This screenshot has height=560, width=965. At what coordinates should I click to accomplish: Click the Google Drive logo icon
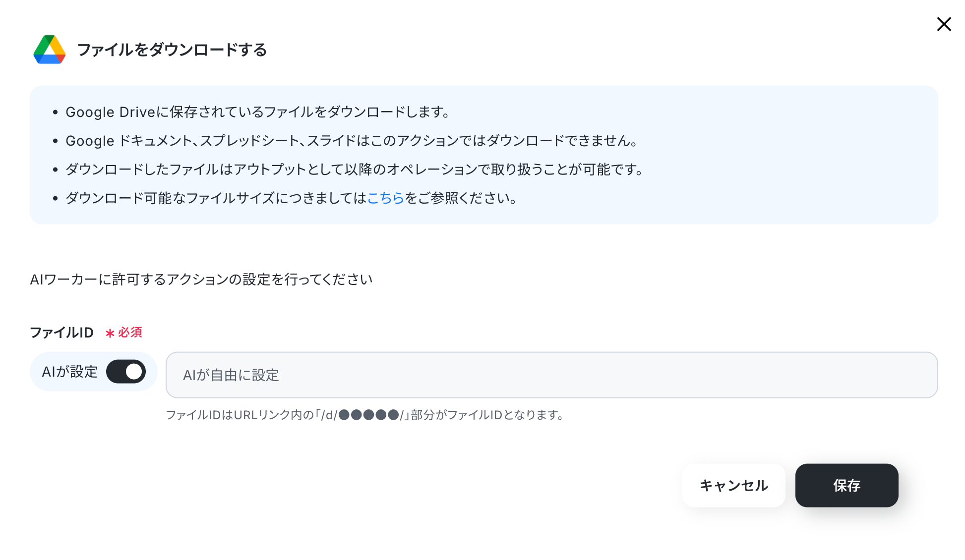(49, 50)
